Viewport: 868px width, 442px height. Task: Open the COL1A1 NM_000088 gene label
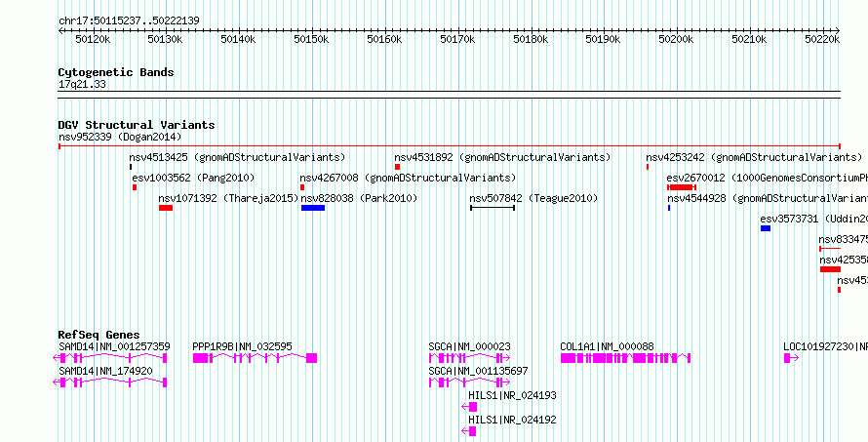[607, 346]
